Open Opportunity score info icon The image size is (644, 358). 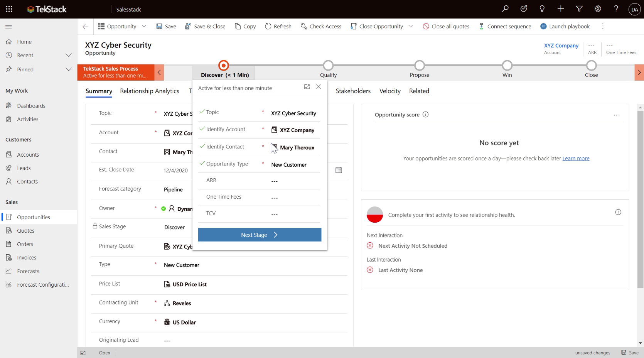point(425,115)
